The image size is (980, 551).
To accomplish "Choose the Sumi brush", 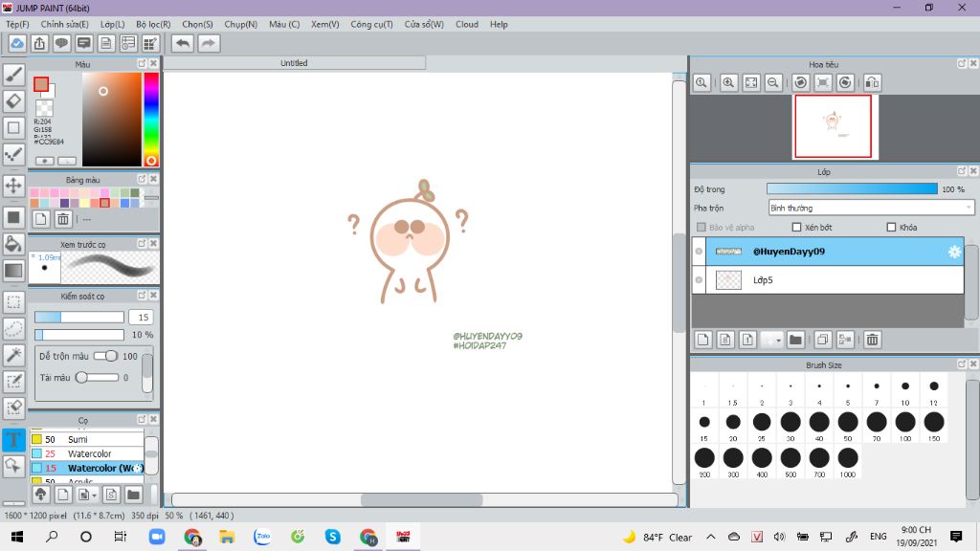I will [x=87, y=439].
